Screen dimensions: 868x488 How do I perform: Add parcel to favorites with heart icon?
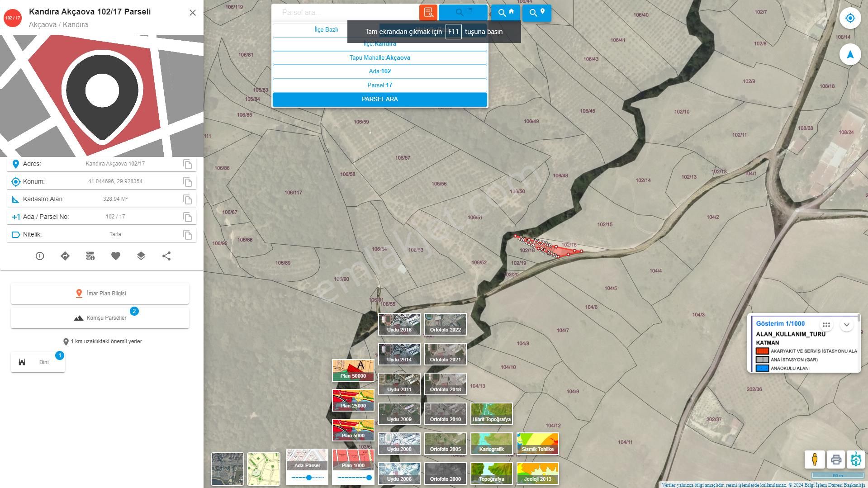coord(116,256)
